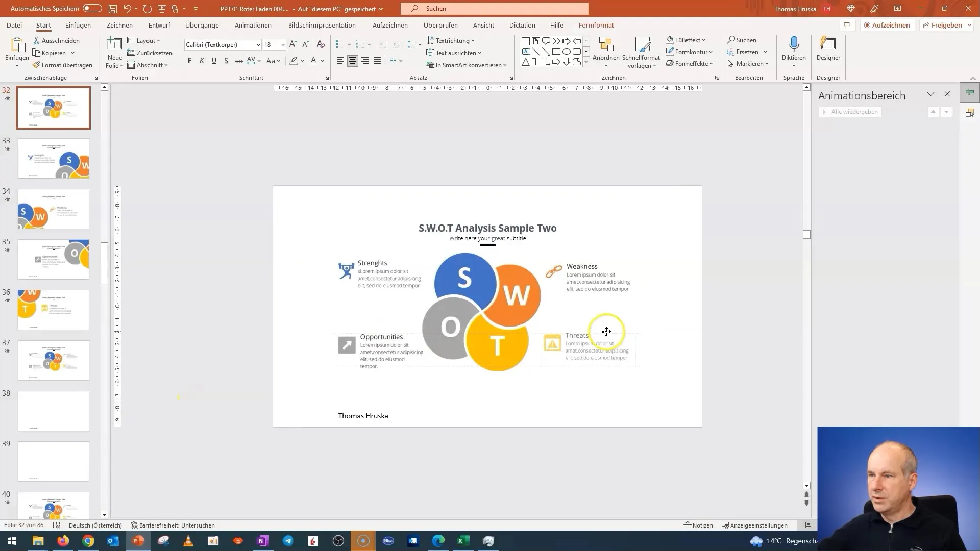Image resolution: width=980 pixels, height=551 pixels.
Task: Click the redo arrow icon
Action: [x=148, y=9]
